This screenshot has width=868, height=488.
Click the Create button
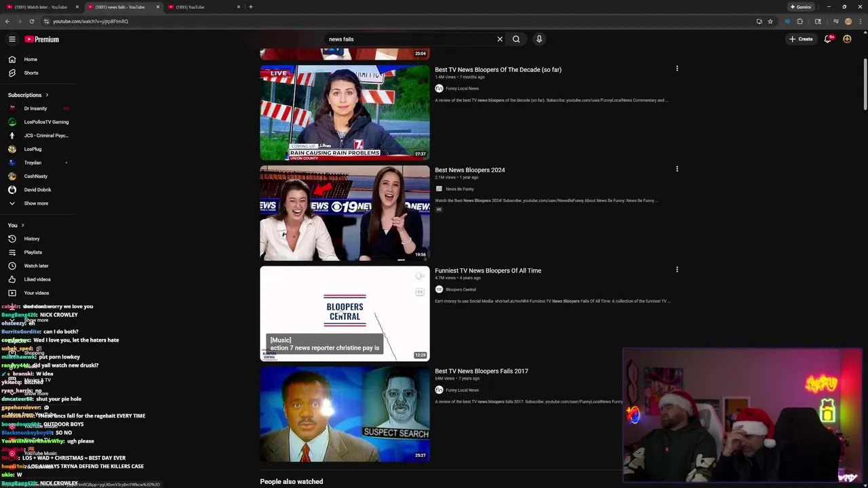pos(801,39)
